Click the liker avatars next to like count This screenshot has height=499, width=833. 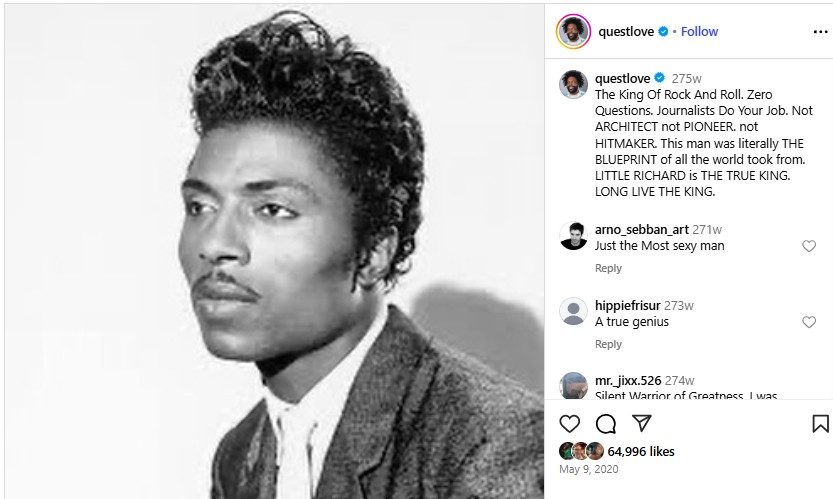tap(582, 451)
